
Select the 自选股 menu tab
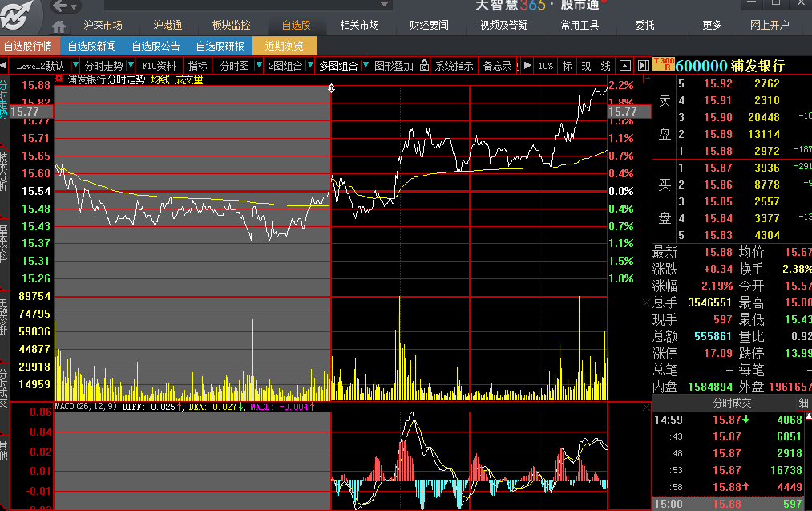[297, 25]
